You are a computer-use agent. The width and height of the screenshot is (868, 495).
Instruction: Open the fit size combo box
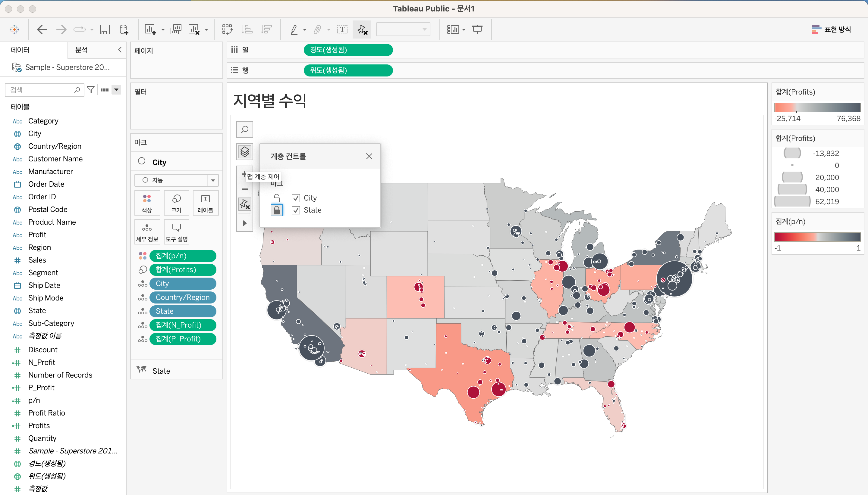403,30
